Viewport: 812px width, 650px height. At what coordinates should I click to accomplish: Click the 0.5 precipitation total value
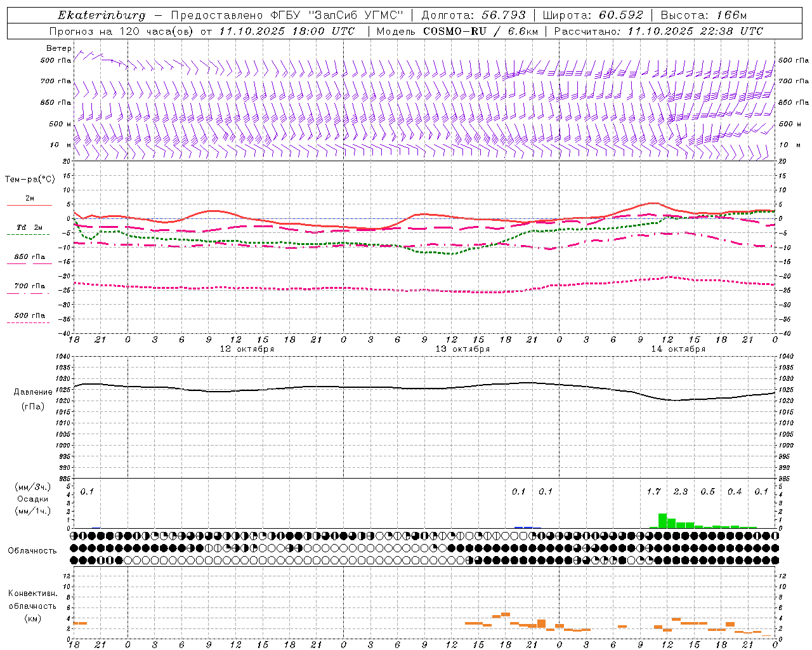(x=707, y=491)
